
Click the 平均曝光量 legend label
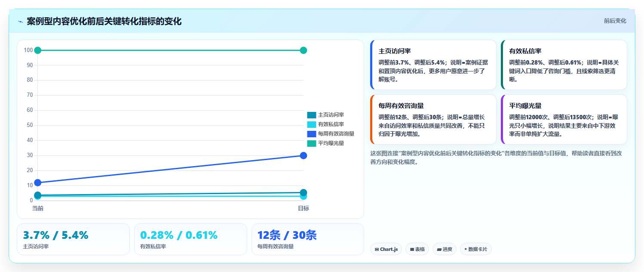click(331, 143)
